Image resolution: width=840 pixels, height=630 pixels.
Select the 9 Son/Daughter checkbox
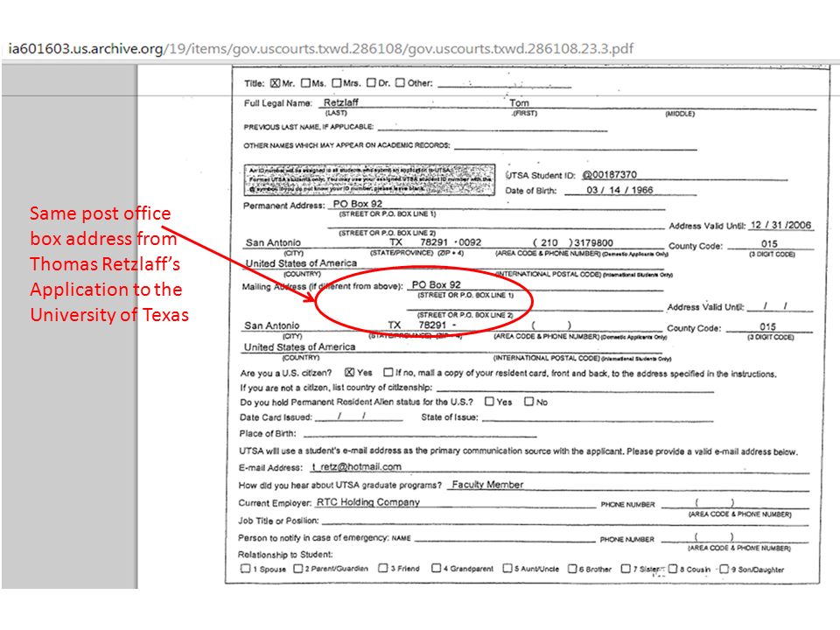(x=723, y=569)
